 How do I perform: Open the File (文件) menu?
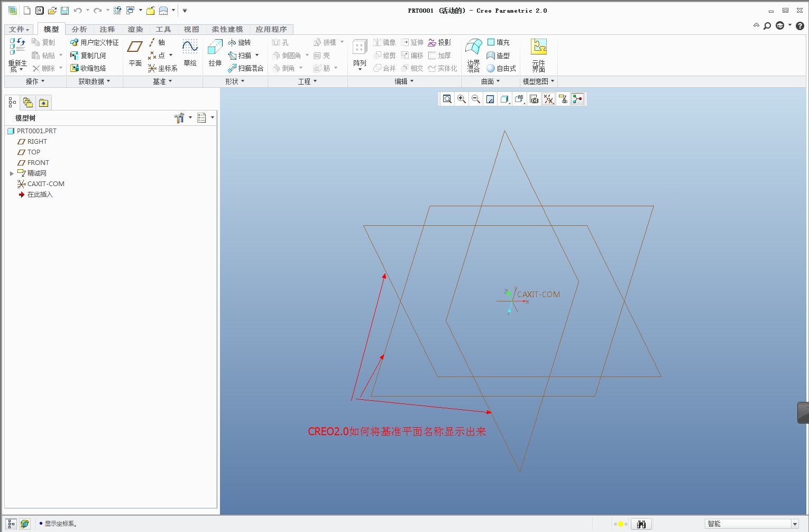coord(19,29)
